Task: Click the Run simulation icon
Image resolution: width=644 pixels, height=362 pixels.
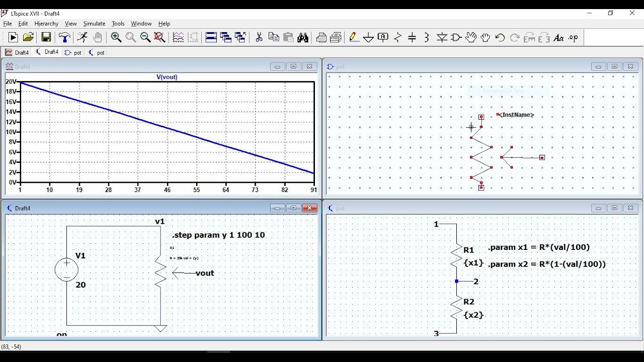Action: pos(13,37)
